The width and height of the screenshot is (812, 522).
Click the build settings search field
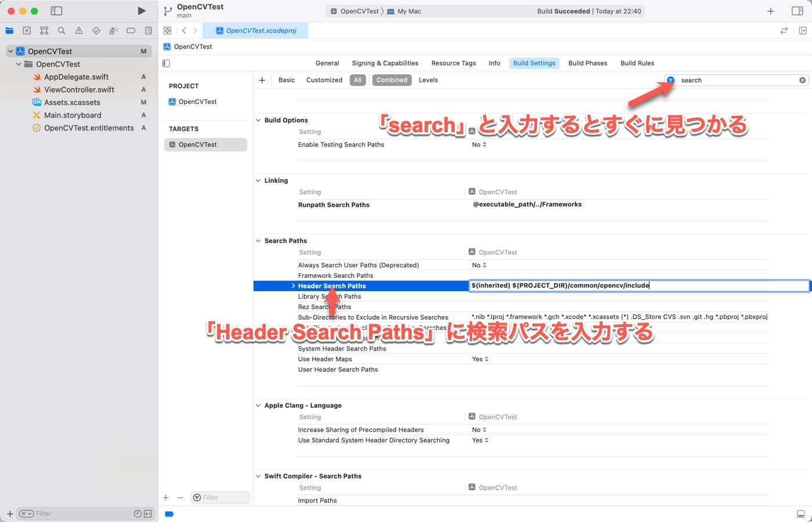737,80
